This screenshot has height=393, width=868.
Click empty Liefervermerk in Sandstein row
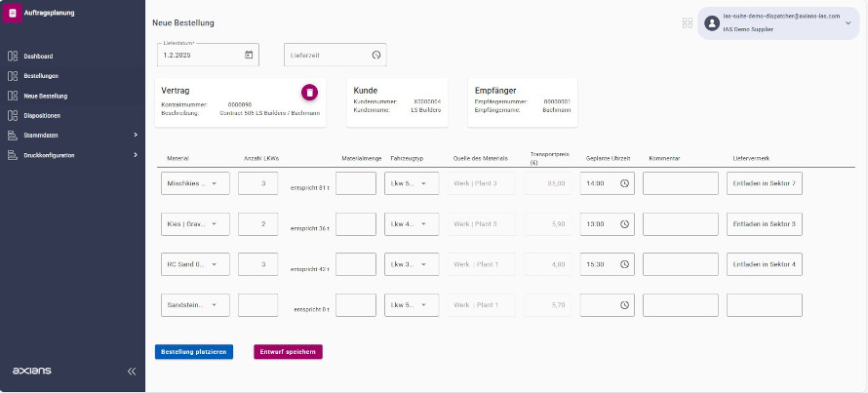(x=765, y=305)
